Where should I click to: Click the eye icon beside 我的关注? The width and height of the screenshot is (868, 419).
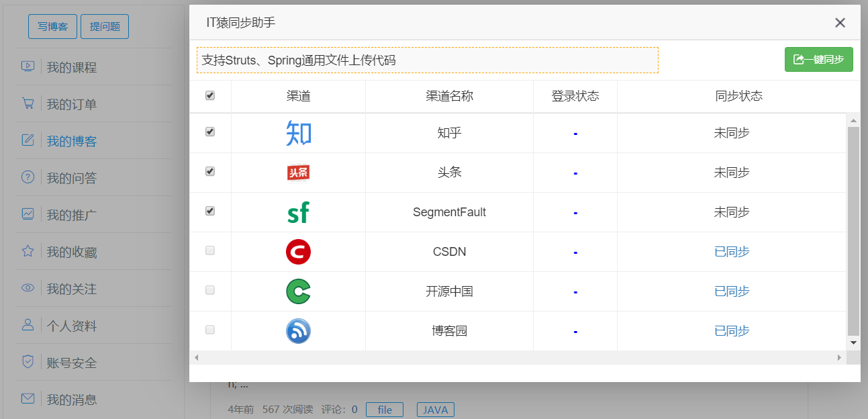click(28, 288)
